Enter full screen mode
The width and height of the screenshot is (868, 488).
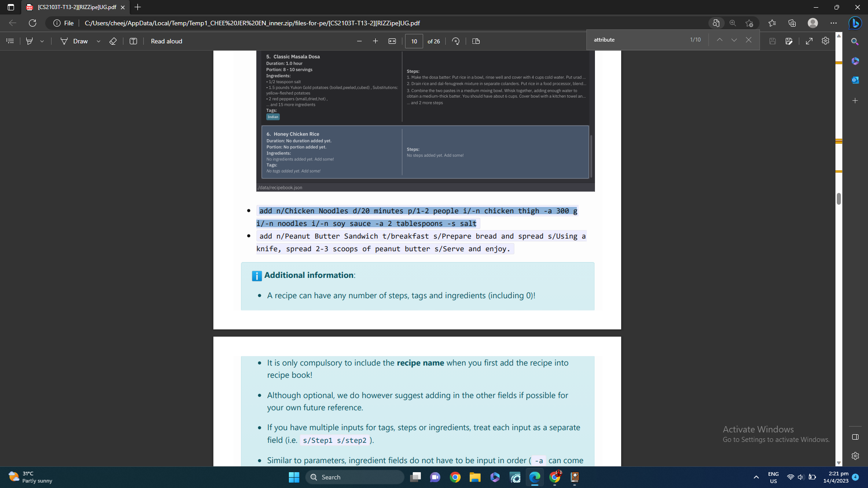[x=809, y=41]
